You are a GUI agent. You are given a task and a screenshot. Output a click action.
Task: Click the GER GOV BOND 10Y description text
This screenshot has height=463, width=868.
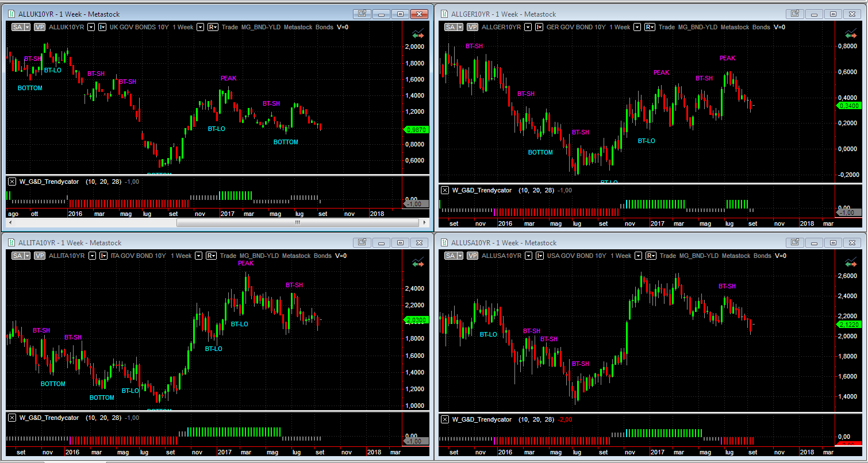point(575,27)
